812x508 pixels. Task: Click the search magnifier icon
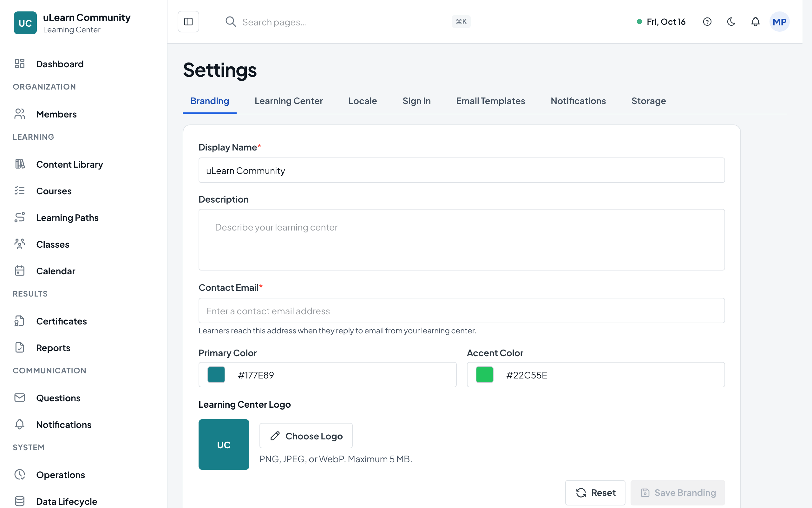coord(231,22)
